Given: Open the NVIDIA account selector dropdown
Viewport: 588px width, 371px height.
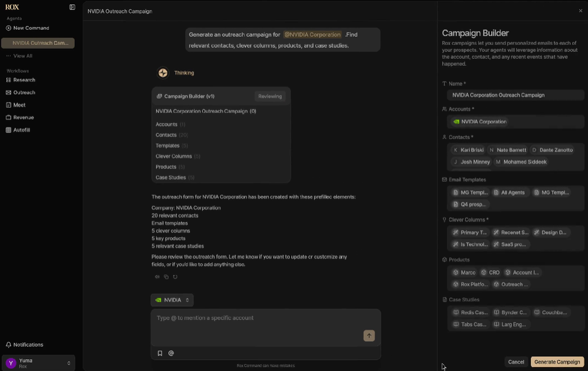Looking at the screenshot, I should 172,300.
